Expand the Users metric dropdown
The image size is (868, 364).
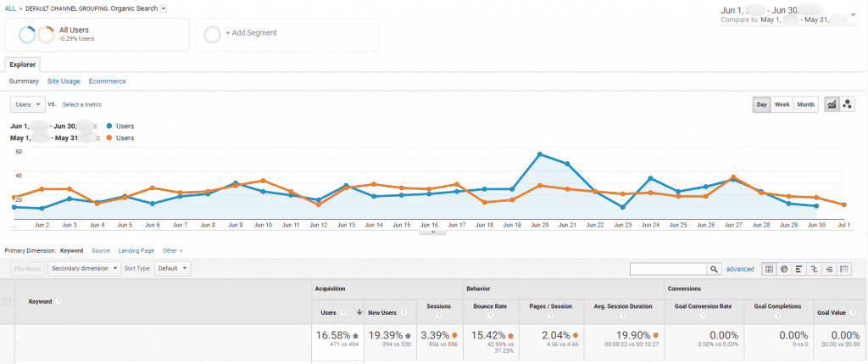click(27, 104)
